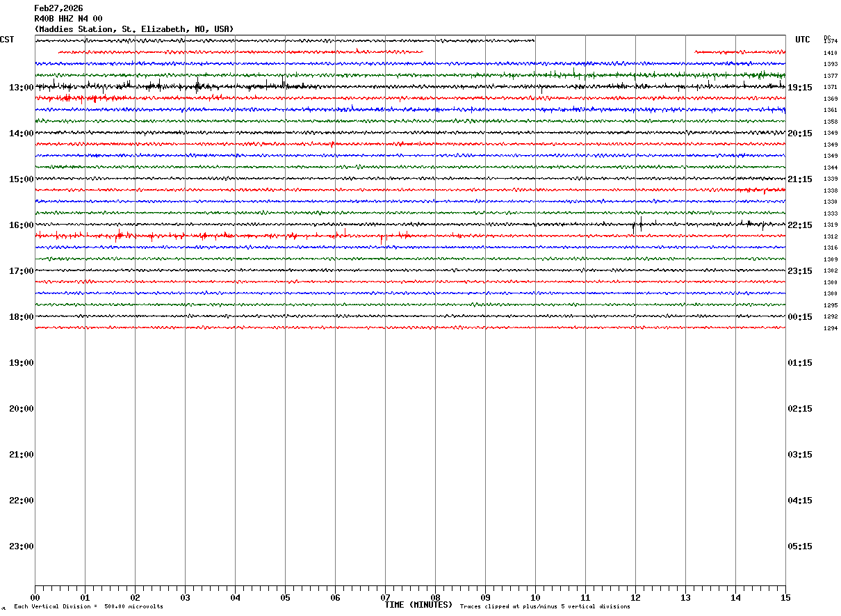Screen dimensions: 841x616
Task: Click minute tick label 12
Action: click(635, 597)
